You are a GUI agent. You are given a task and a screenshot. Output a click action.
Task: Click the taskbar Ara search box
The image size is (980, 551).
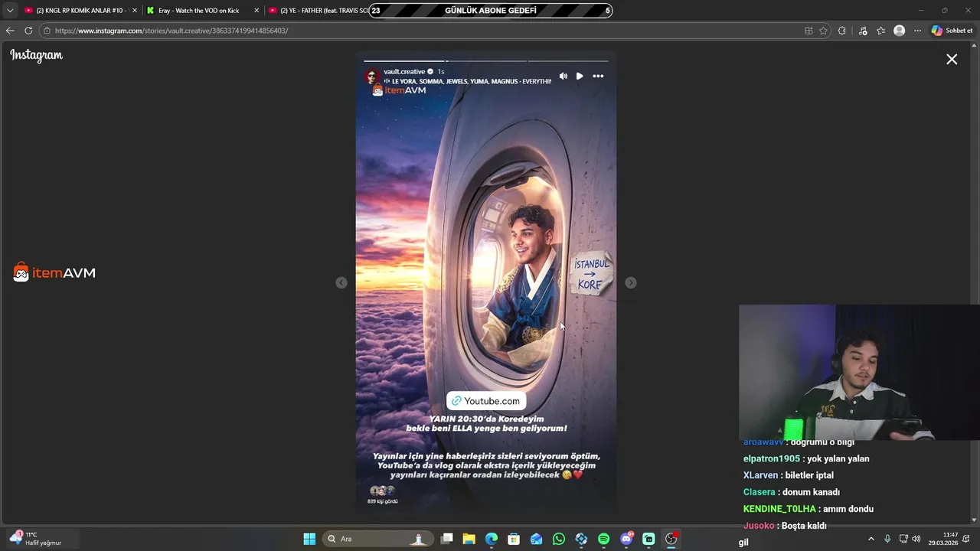point(377,539)
